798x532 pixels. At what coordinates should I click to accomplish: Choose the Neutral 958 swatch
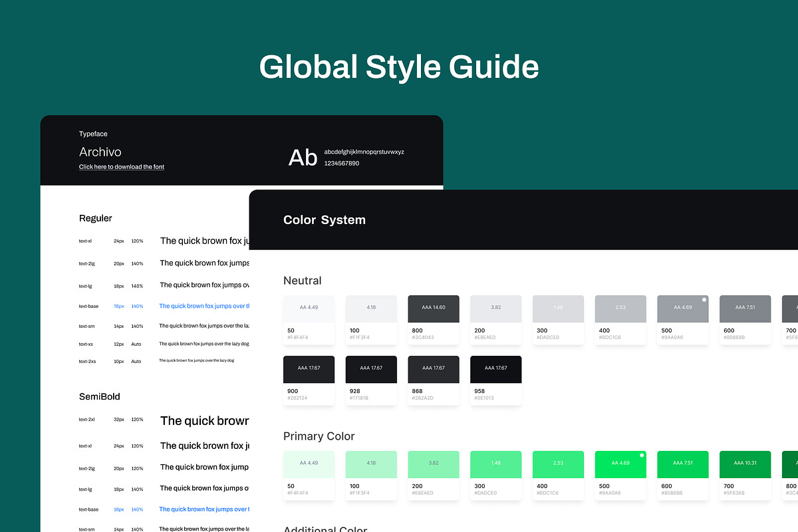(496, 380)
